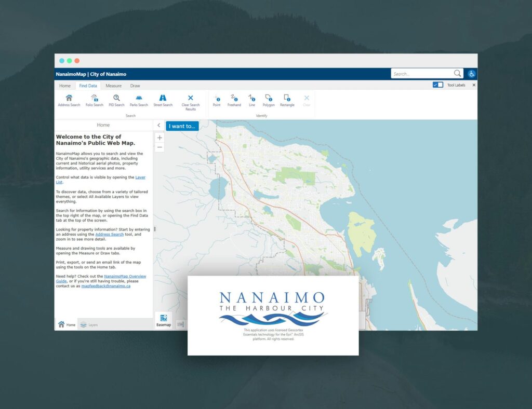The image size is (532, 409).
Task: Open the Folio Search tool
Action: click(x=94, y=100)
